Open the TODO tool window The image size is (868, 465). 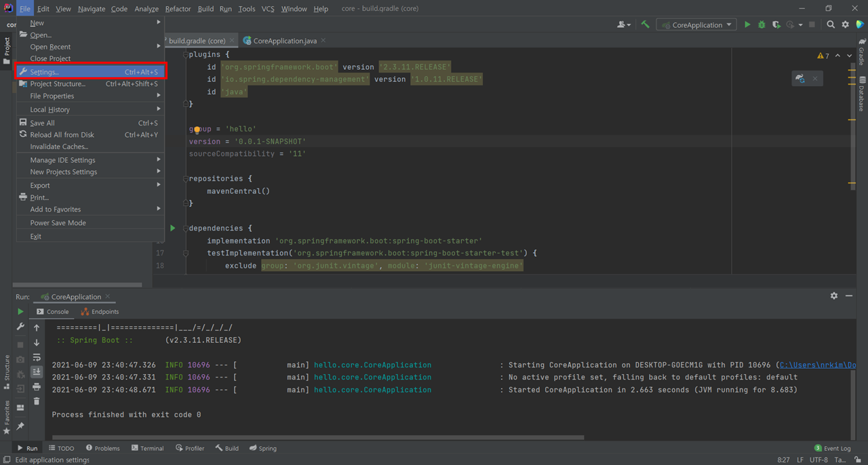[61, 448]
